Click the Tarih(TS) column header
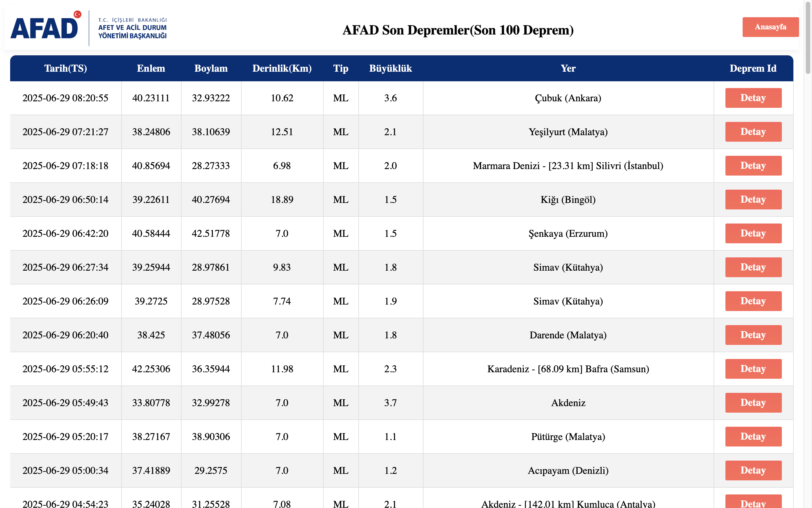Viewport: 812px width, 508px height. 65,68
